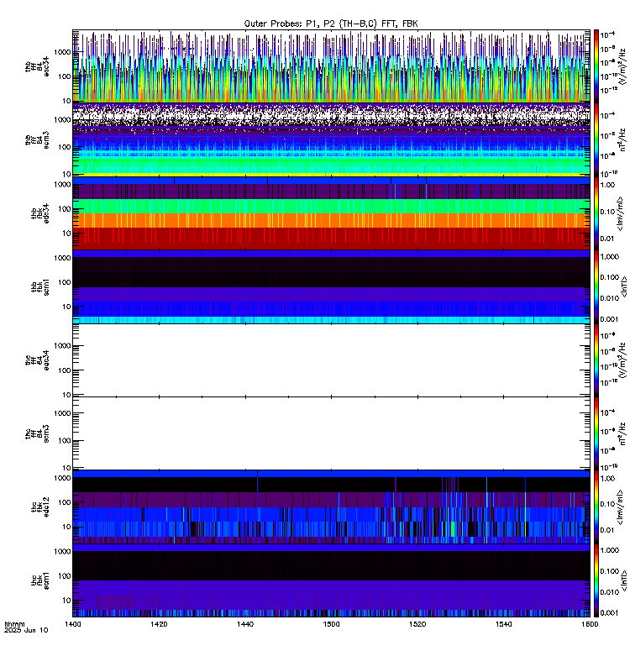The image size is (630, 672).
Task: Click the <|nT|> unit label of thb scm1
Action: point(624,287)
